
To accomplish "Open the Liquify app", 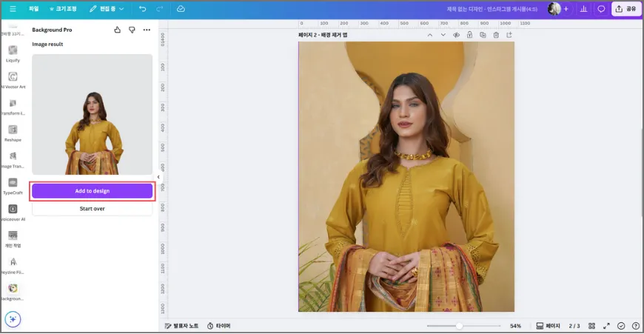I will pyautogui.click(x=13, y=54).
